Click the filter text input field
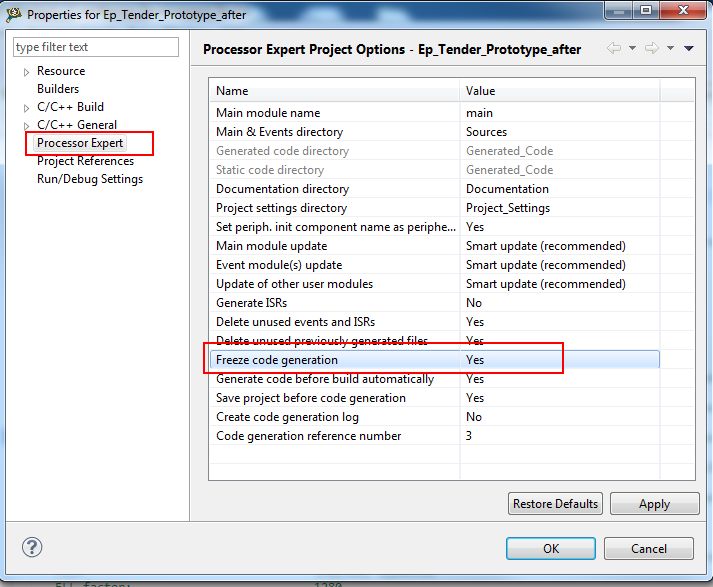 pos(96,47)
